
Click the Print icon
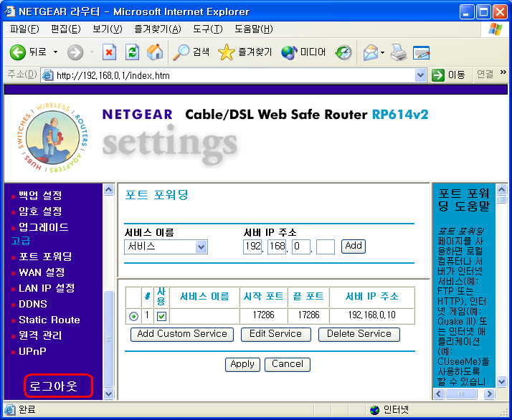point(399,52)
